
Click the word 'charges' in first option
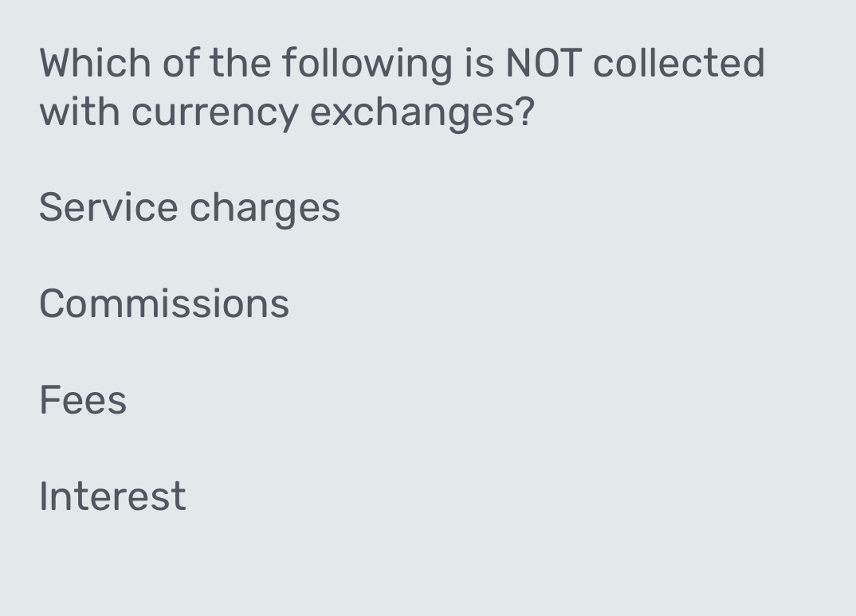[265, 208]
